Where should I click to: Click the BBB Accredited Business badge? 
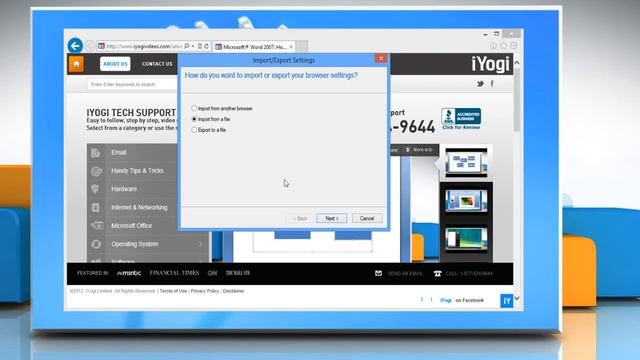coord(461,116)
